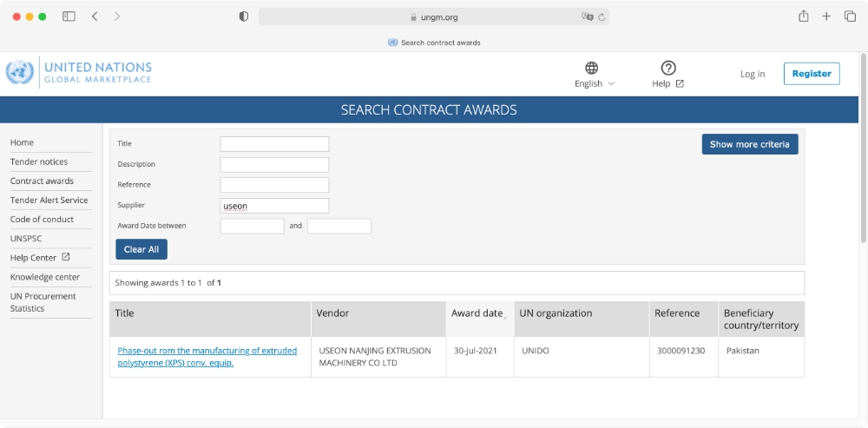Click the United Nations Global Marketplace logo
868x428 pixels.
pos(79,73)
